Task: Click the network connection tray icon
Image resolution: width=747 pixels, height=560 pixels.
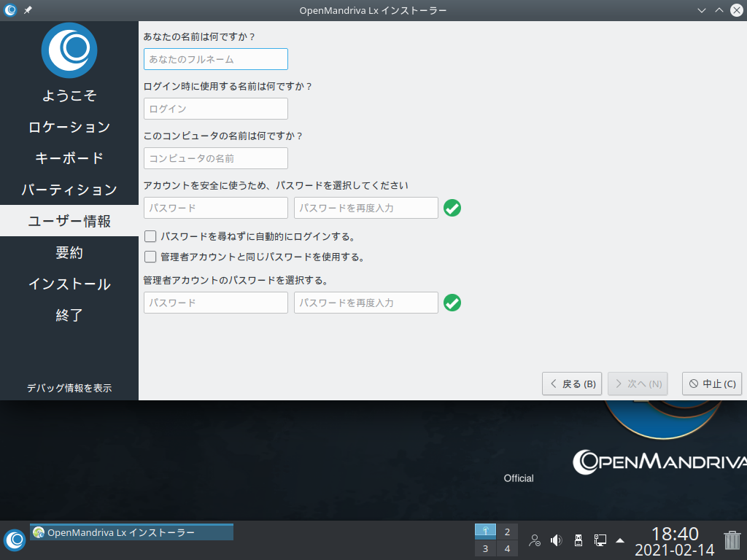Action: click(x=600, y=540)
